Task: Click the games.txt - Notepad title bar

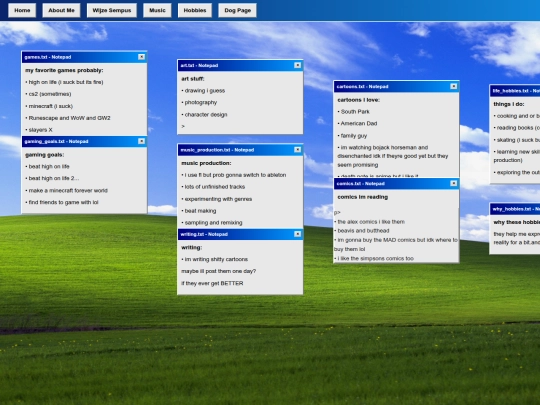Action: (84, 57)
